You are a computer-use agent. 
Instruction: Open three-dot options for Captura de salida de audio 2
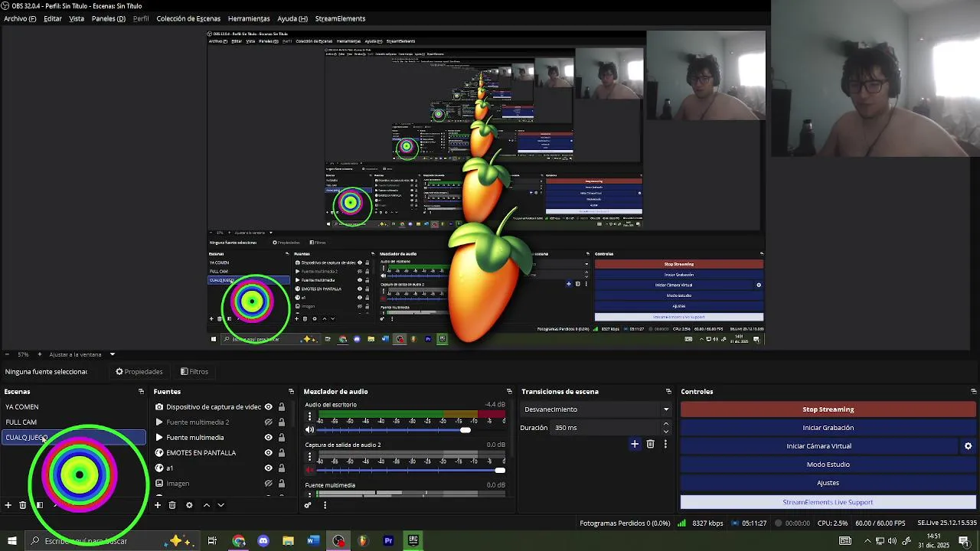310,458
